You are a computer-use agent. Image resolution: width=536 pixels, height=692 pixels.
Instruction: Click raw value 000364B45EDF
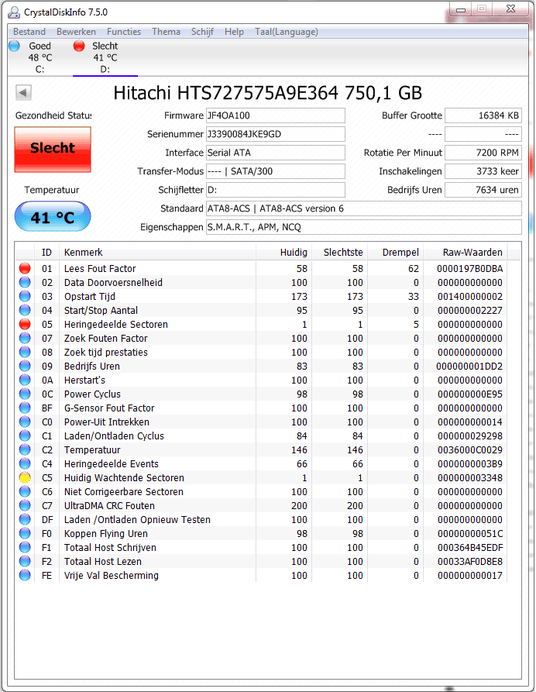tap(469, 548)
